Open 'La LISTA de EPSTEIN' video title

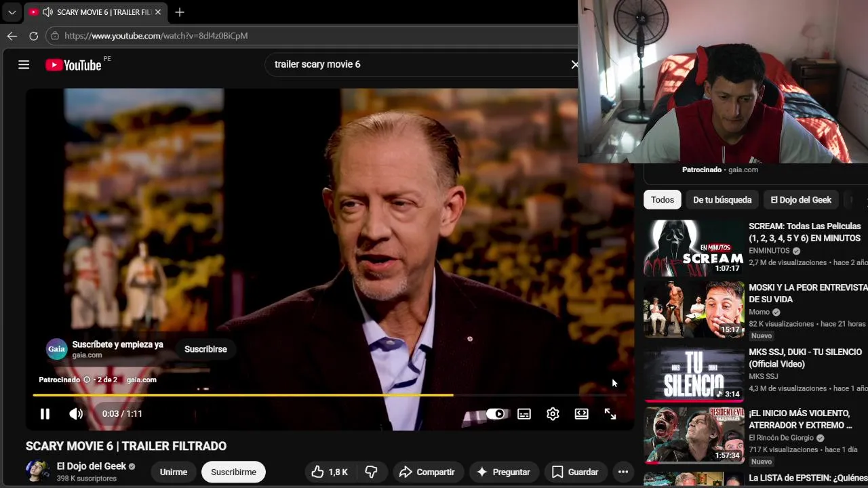808,478
